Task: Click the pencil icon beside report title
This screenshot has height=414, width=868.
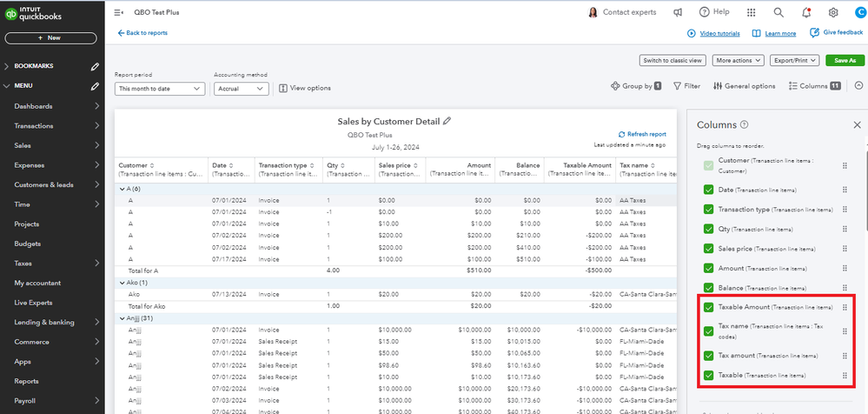Action: point(447,122)
